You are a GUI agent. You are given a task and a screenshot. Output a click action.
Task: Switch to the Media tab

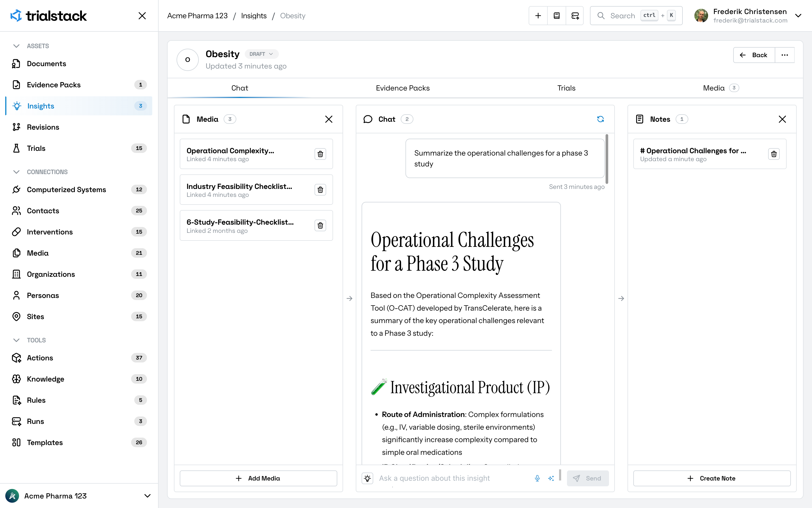pyautogui.click(x=721, y=88)
